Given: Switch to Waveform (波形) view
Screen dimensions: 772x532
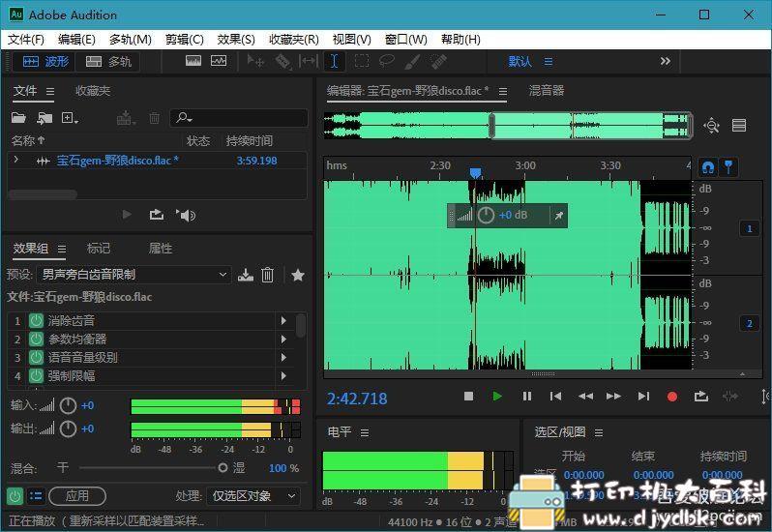Looking at the screenshot, I should pos(45,62).
